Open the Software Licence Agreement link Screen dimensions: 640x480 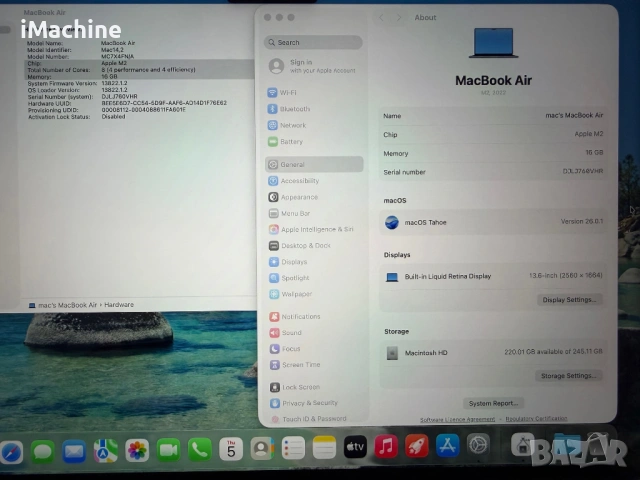point(458,419)
